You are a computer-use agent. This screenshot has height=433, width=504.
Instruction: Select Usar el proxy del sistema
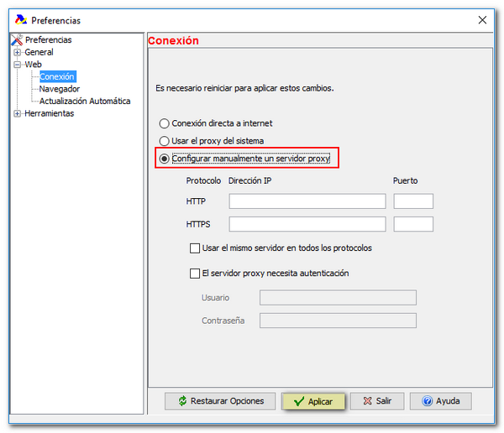pos(165,141)
